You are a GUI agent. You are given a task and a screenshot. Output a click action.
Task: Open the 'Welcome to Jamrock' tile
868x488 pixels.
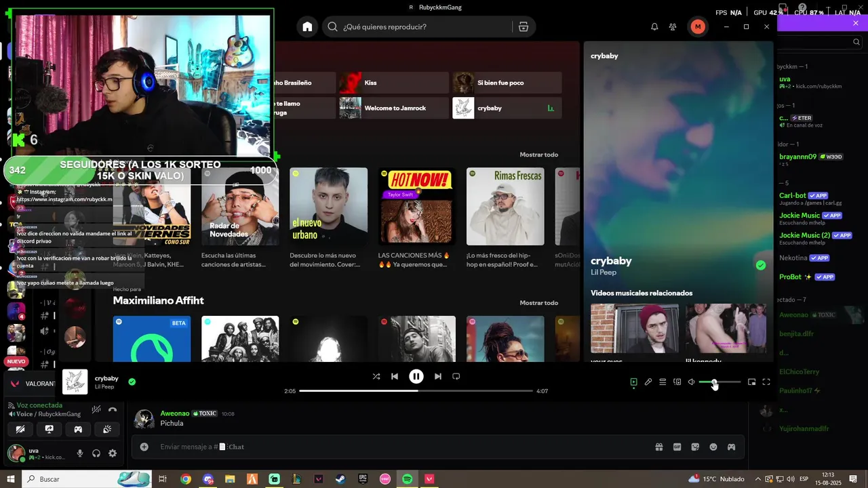[394, 108]
